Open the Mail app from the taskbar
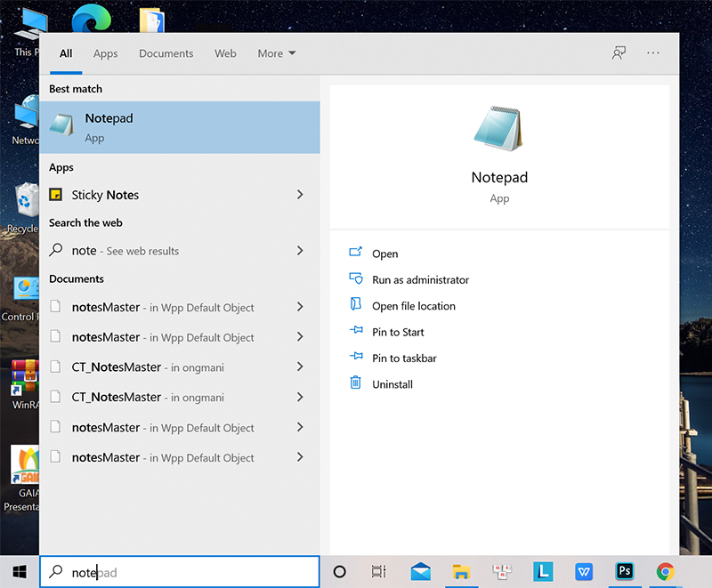Image resolution: width=712 pixels, height=588 pixels. pyautogui.click(x=419, y=572)
